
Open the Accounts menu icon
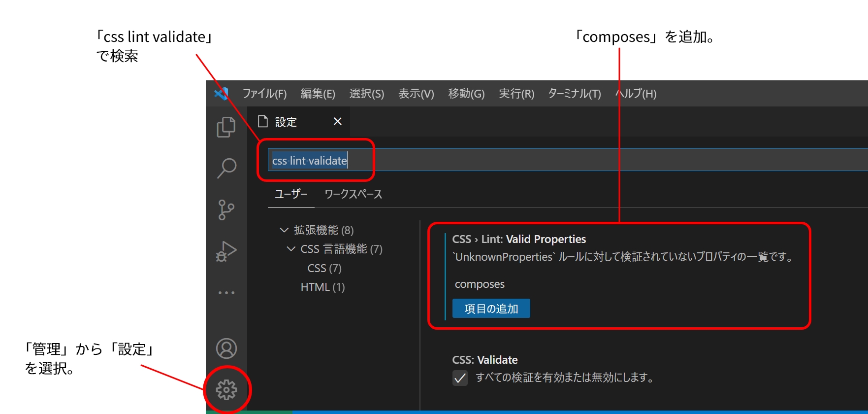[226, 348]
